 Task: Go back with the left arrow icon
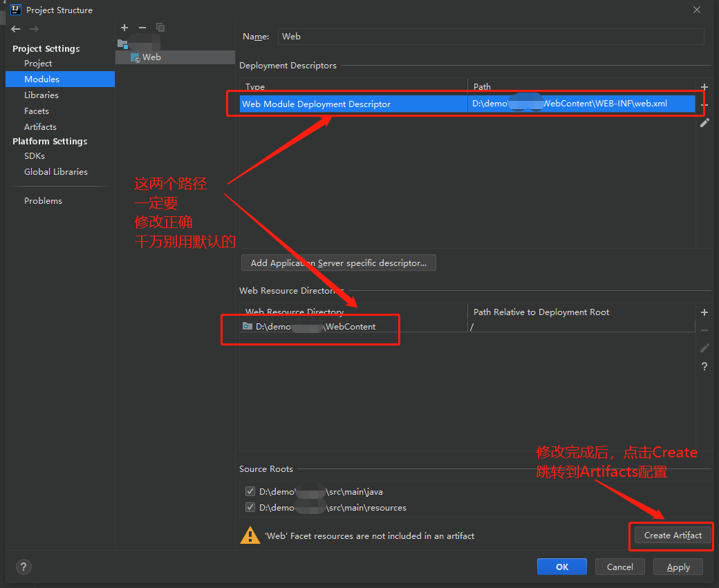[16, 29]
